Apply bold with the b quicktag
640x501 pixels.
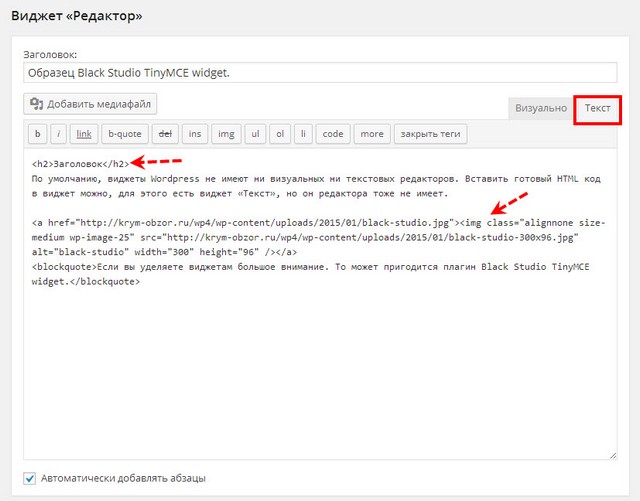coord(38,134)
